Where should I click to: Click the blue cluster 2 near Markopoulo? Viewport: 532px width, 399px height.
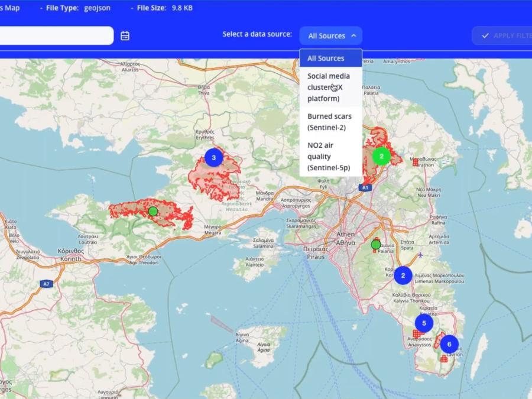coord(403,275)
